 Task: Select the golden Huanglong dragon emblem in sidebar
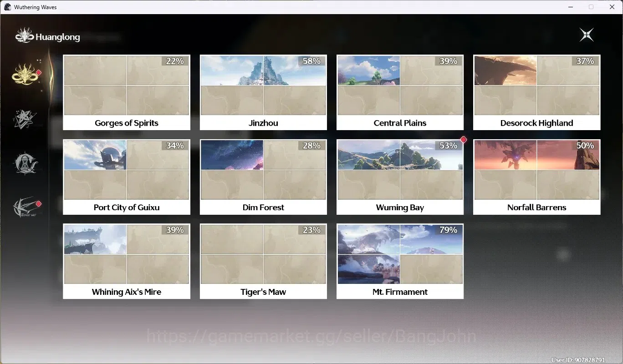(26, 74)
